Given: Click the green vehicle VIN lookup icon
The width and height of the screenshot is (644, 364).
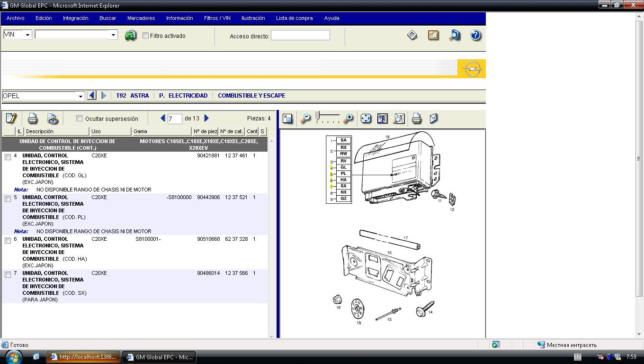Looking at the screenshot, I should point(130,36).
